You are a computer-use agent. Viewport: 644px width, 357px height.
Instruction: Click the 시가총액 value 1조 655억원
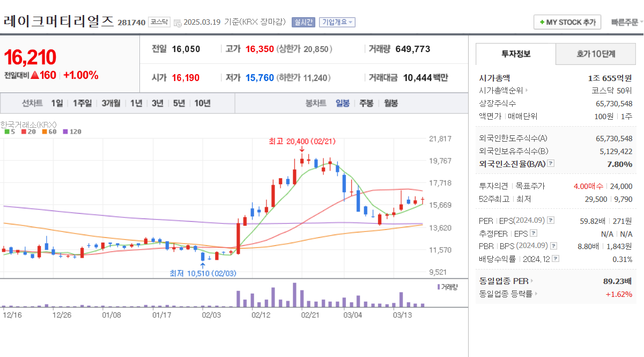click(610, 78)
